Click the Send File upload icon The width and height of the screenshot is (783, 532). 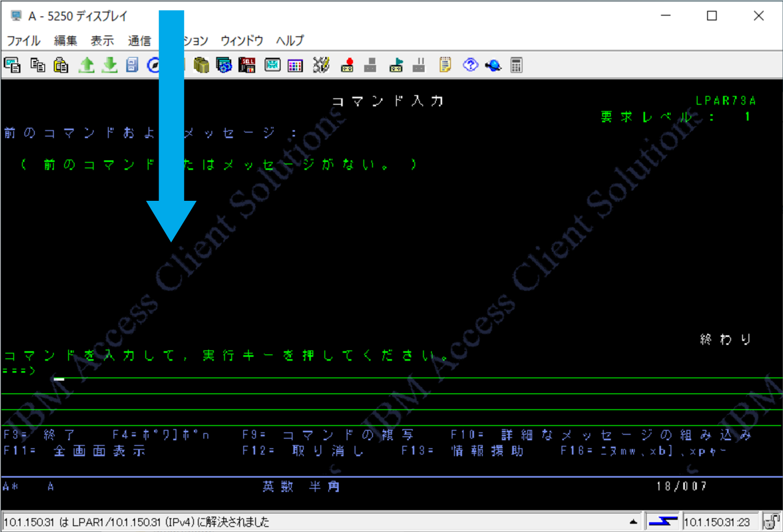point(86,65)
